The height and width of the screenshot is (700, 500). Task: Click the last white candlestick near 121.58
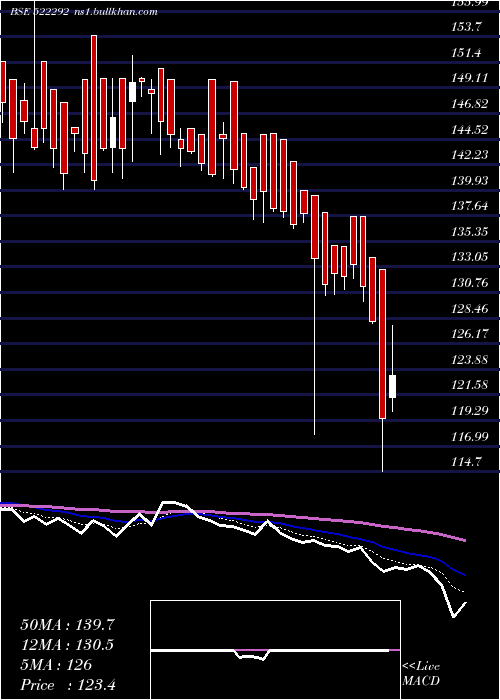click(392, 386)
